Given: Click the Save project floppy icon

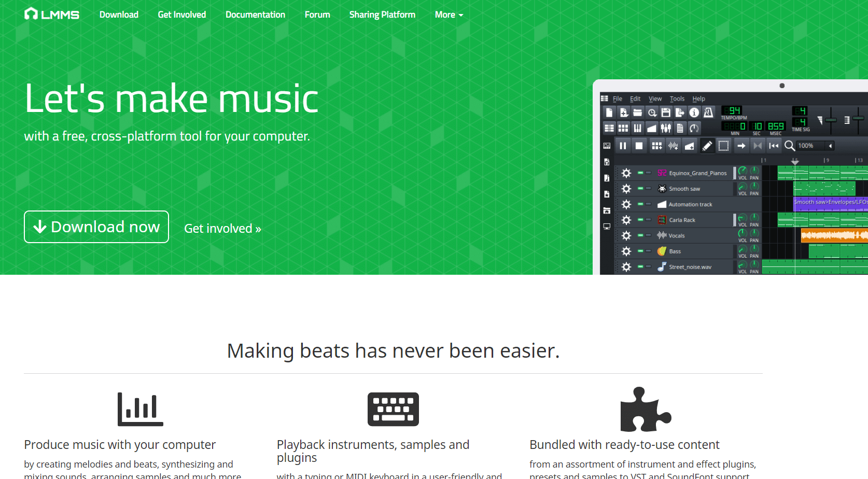Looking at the screenshot, I should [x=666, y=112].
